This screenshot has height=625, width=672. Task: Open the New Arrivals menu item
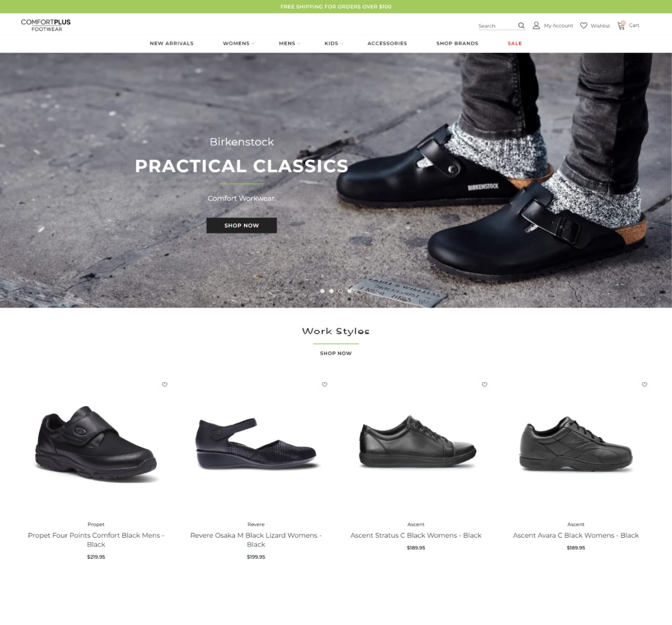coord(172,43)
